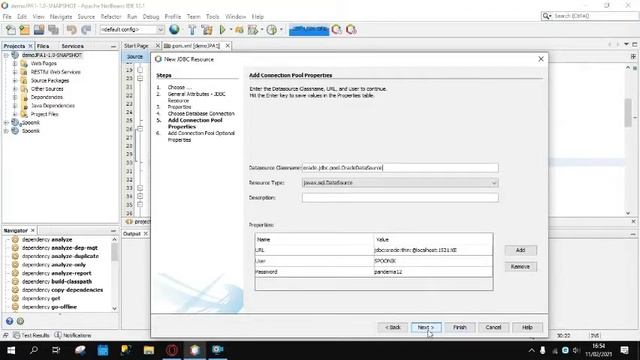Click the Next button in dialog
This screenshot has height=360, width=640.
(426, 327)
